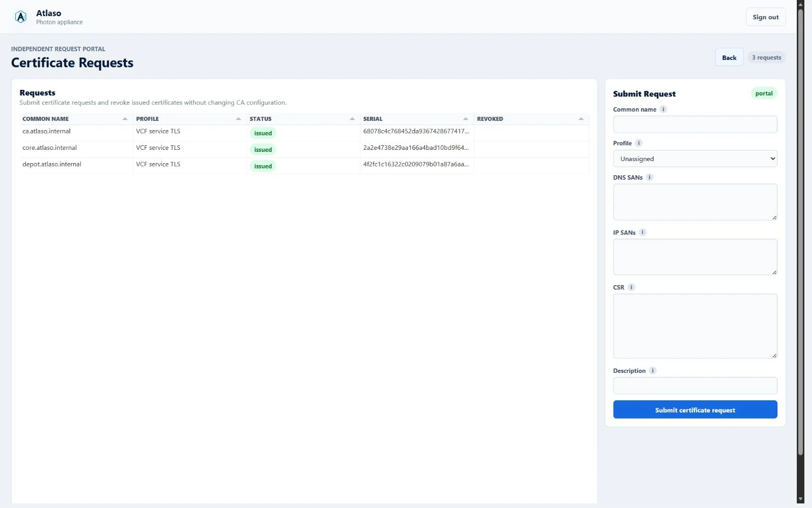
Task: Click serial 2a2e4738e29aa166a4bad10bd9f64…
Action: click(x=416, y=148)
